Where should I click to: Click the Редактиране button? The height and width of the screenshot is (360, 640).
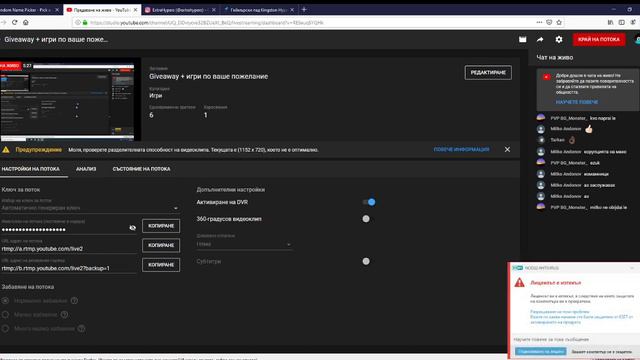pyautogui.click(x=488, y=73)
